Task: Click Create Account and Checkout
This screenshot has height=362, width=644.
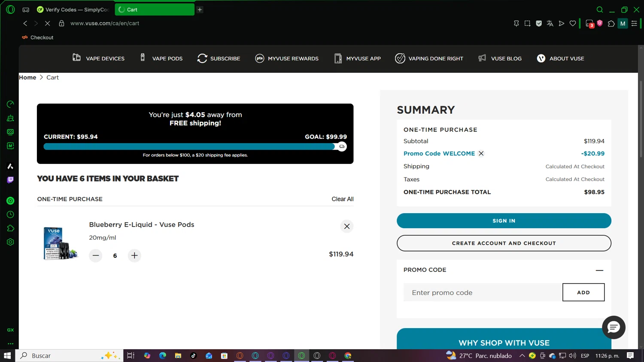Action: 504,243
